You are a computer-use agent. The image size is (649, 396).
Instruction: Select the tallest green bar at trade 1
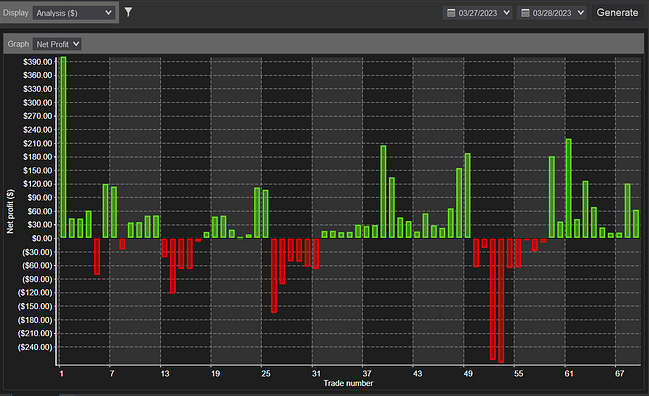point(63,147)
